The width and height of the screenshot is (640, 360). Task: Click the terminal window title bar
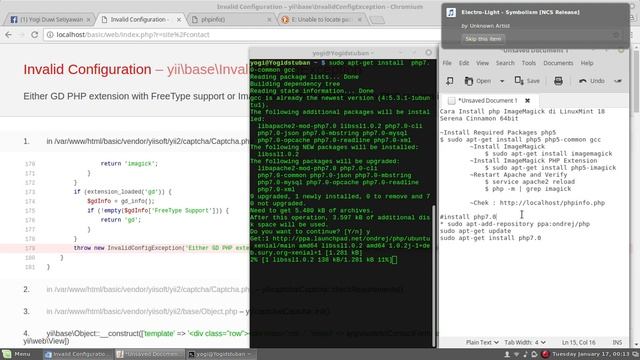point(343,53)
